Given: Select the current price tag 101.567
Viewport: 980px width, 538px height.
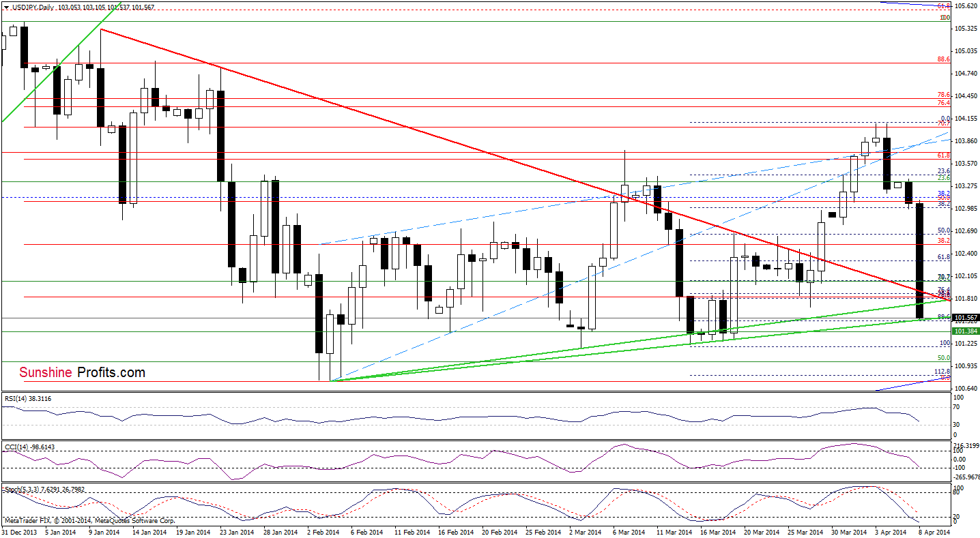Looking at the screenshot, I should pyautogui.click(x=966, y=318).
